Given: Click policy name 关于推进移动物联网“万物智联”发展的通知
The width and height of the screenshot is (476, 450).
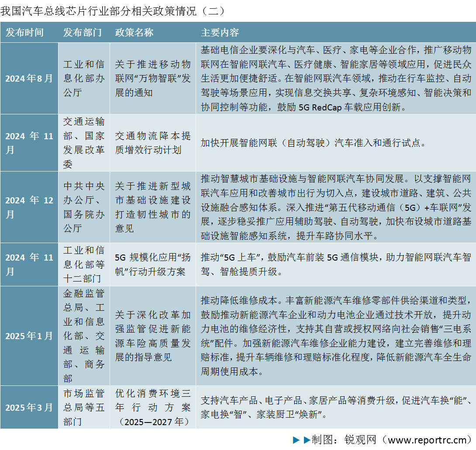Looking at the screenshot, I should pyautogui.click(x=152, y=78).
